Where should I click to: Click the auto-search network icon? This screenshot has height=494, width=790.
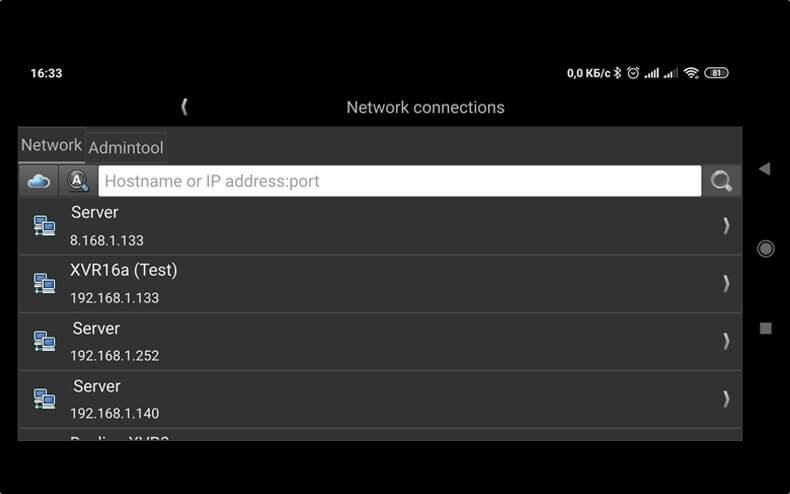[x=77, y=181]
